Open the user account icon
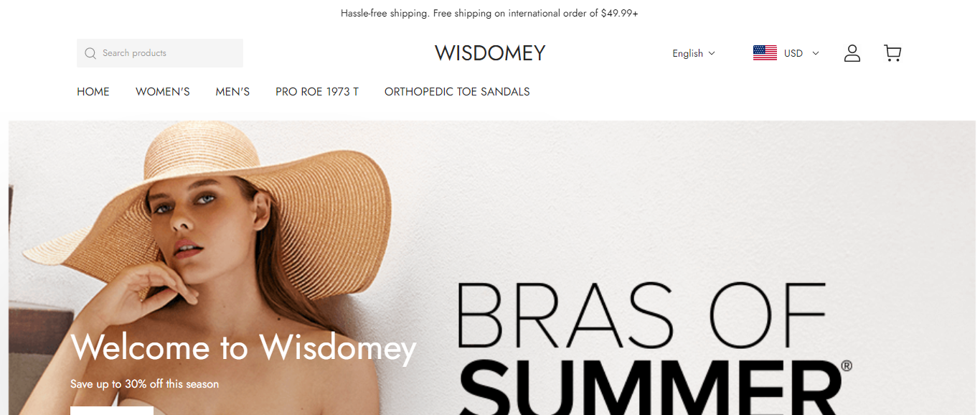980x415 pixels. 852,53
